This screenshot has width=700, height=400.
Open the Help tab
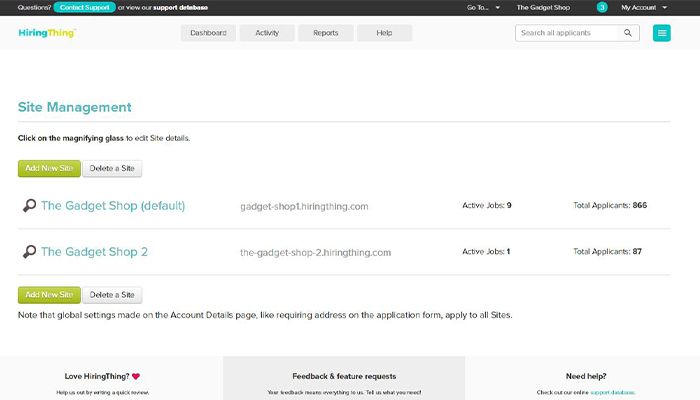(384, 33)
